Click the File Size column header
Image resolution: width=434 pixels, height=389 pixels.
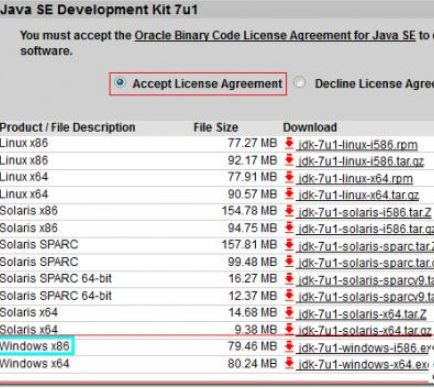[x=216, y=127]
